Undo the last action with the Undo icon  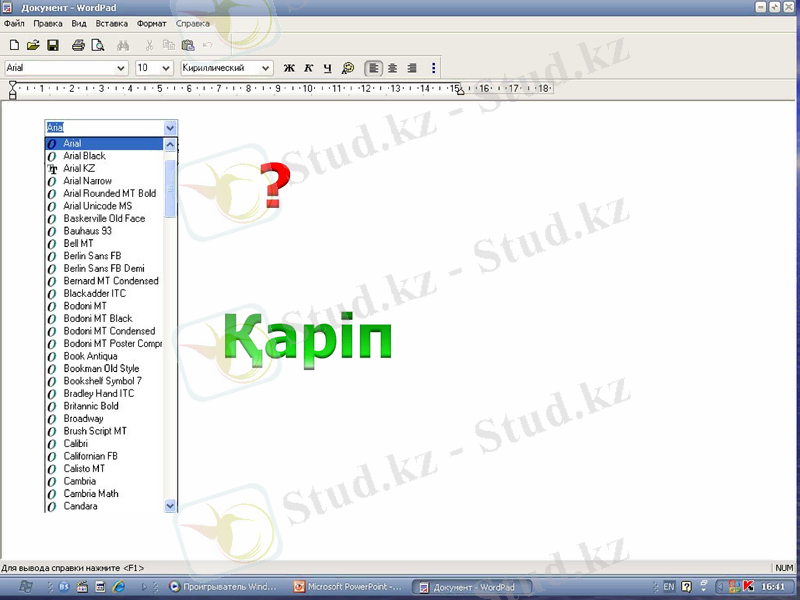[x=207, y=44]
